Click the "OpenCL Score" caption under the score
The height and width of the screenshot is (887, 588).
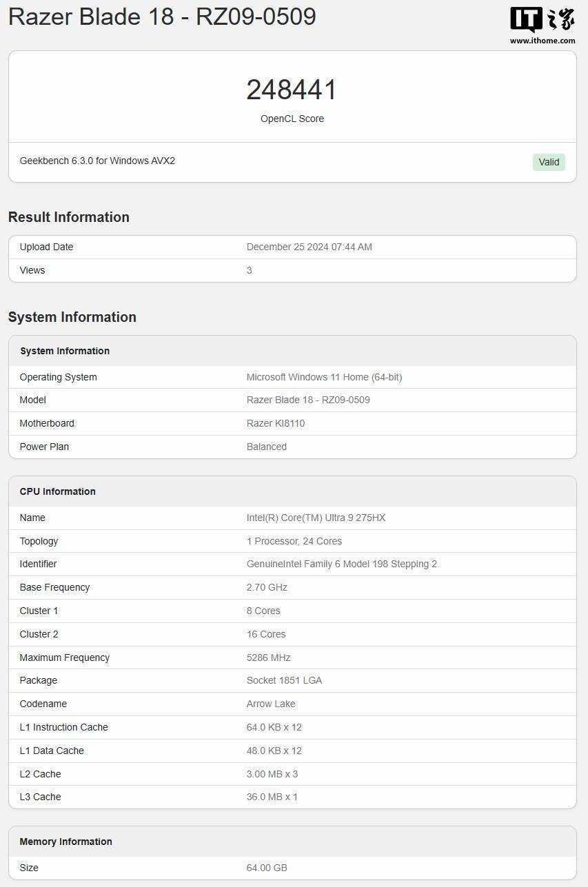[292, 119]
